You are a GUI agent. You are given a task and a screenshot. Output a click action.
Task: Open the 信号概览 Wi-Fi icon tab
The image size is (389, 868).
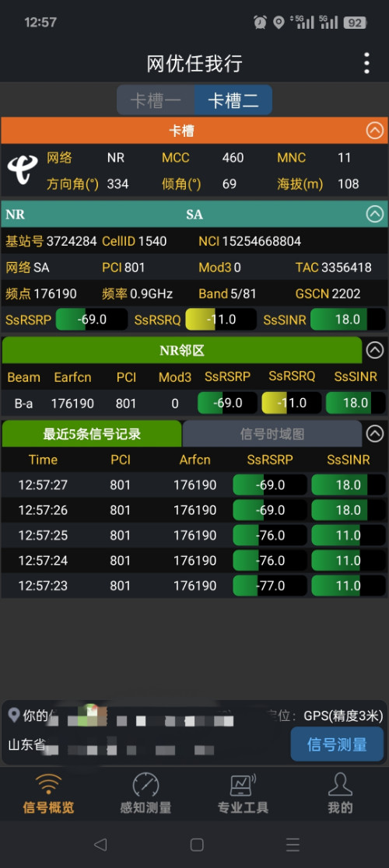pyautogui.click(x=48, y=793)
